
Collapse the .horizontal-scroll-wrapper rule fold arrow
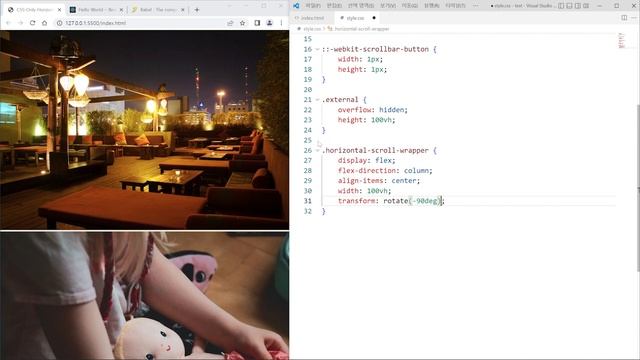(x=317, y=150)
